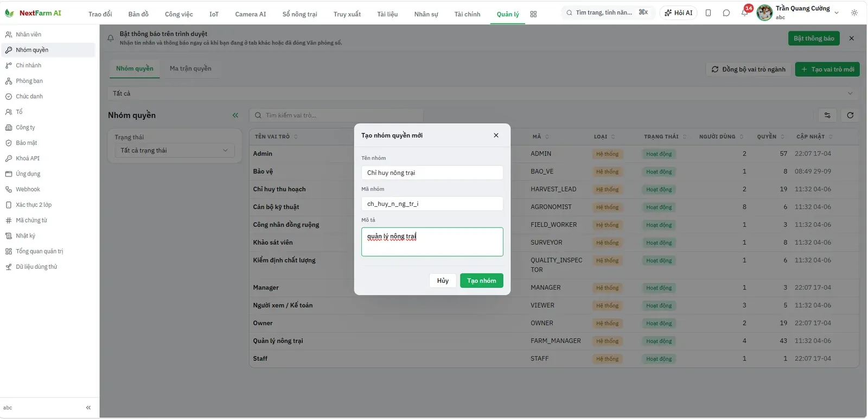Click the Tên nhóm input field
868x419 pixels.
pos(432,173)
